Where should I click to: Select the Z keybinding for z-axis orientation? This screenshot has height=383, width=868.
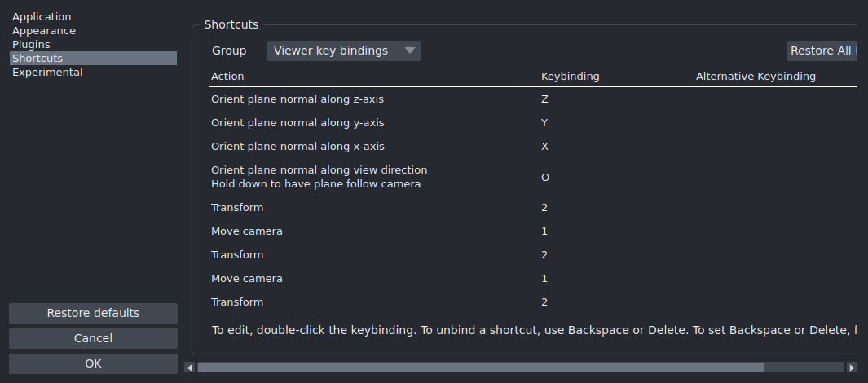(544, 99)
